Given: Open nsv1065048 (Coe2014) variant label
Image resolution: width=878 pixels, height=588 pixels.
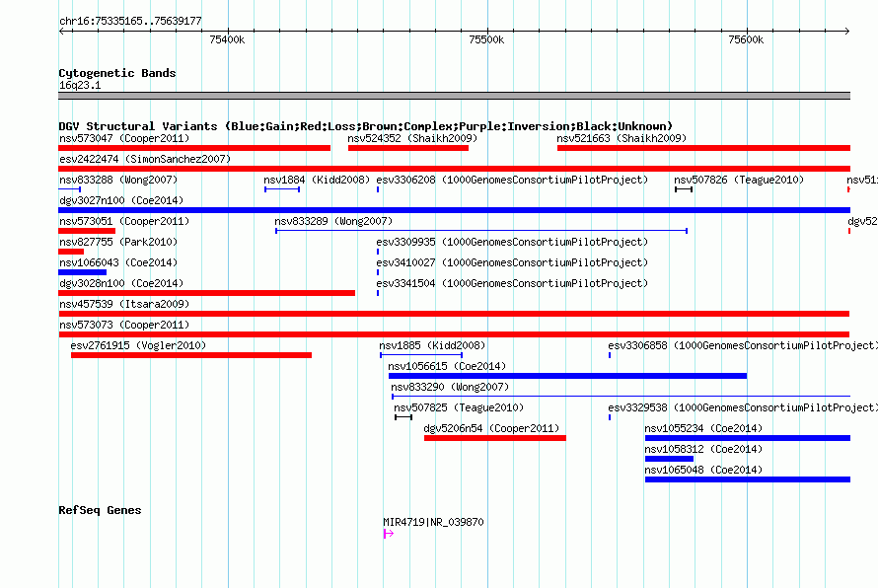Looking at the screenshot, I should [703, 470].
